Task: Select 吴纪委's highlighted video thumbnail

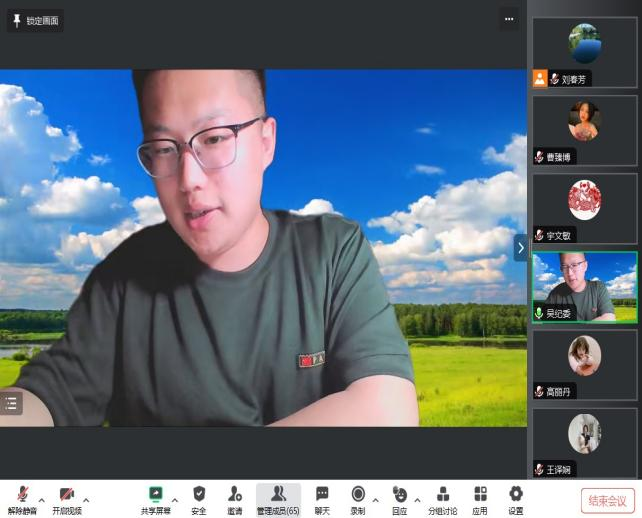Action: 584,286
